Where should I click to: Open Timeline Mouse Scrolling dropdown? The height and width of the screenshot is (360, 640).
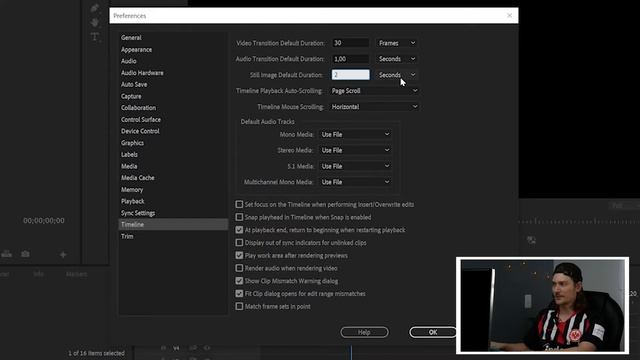click(x=374, y=107)
